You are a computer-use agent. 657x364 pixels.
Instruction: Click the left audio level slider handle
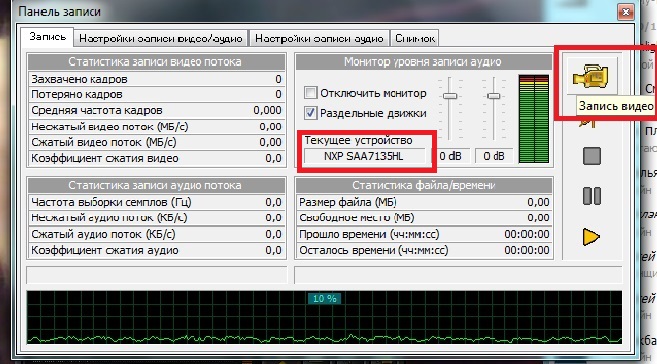coord(450,96)
